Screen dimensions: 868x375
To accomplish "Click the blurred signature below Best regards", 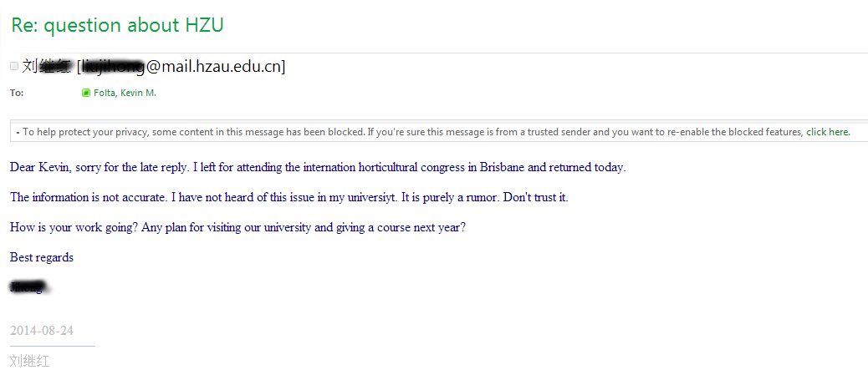I will click(29, 287).
